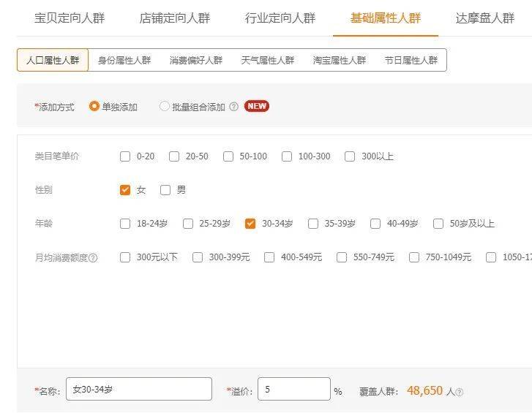This screenshot has width=532, height=413.
Task: Click the 名称 input field
Action: pos(139,390)
